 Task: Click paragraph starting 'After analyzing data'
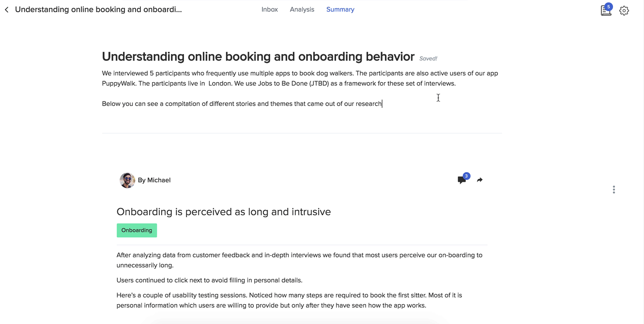click(300, 260)
